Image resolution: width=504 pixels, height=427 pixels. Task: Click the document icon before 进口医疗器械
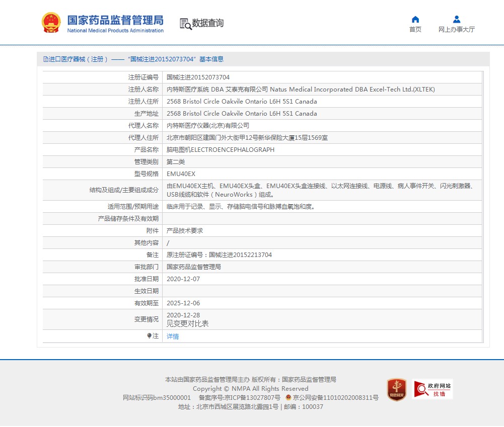46,59
